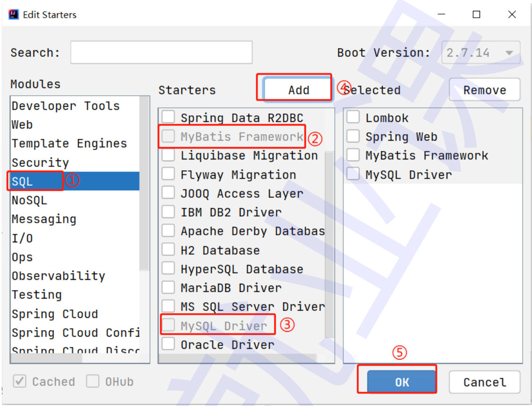This screenshot has width=532, height=406.
Task: Minimize the Edit Starters window
Action: 441,14
